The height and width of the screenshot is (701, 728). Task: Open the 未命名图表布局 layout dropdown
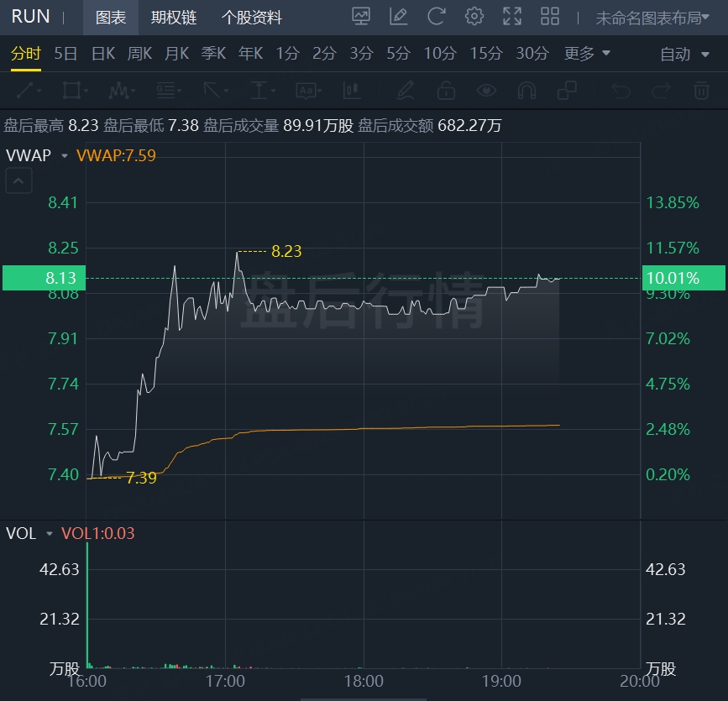point(652,18)
